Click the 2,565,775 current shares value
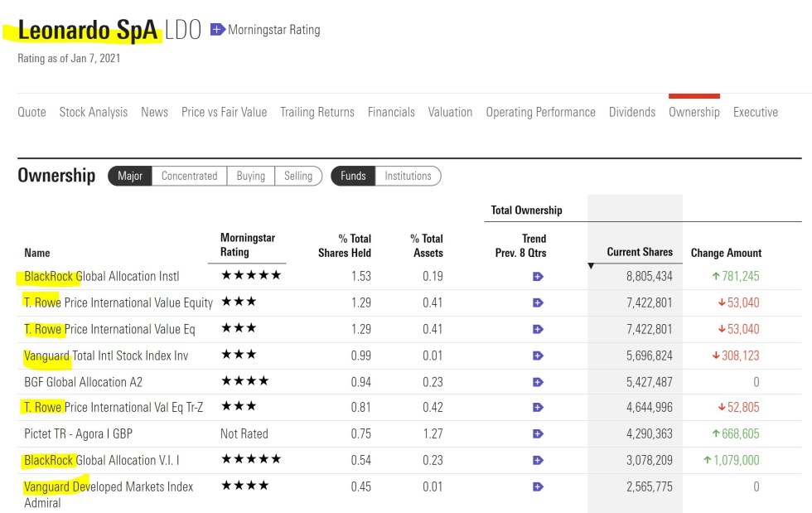 650,486
